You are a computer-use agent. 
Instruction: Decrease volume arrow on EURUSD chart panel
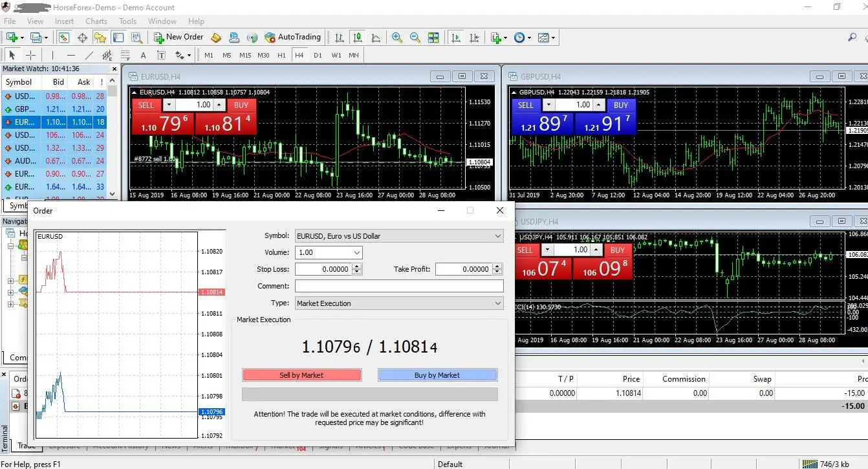(x=169, y=105)
